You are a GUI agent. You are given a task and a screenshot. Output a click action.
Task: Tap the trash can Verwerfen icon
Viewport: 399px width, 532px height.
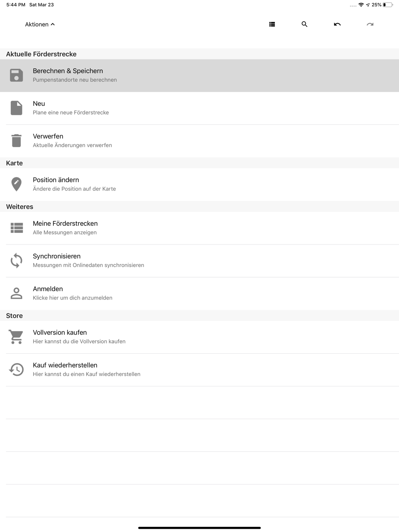(x=16, y=141)
